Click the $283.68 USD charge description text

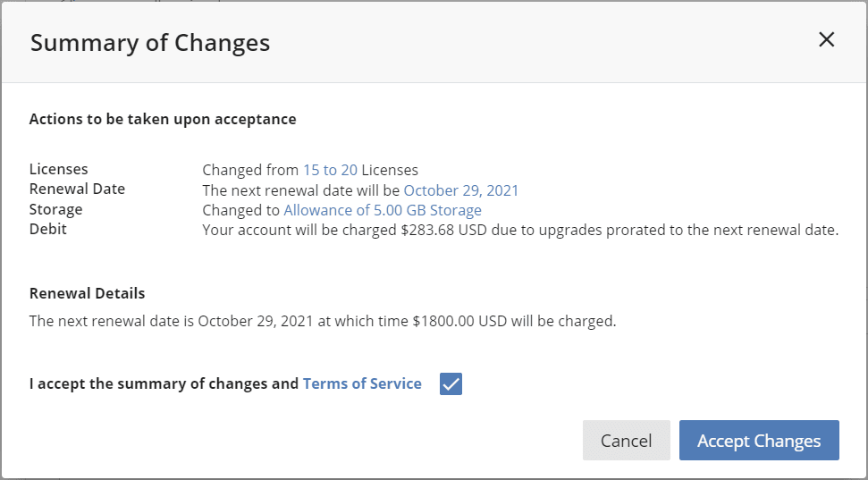coord(520,231)
